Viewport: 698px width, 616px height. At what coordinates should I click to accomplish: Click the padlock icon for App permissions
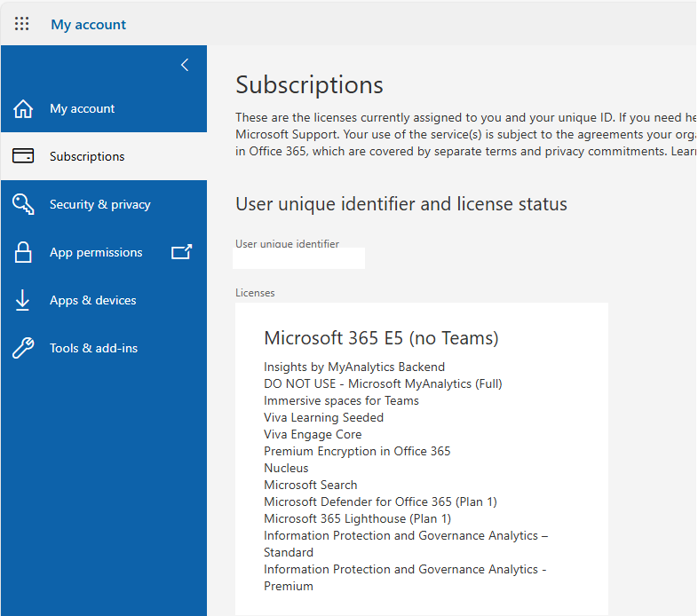coord(23,252)
